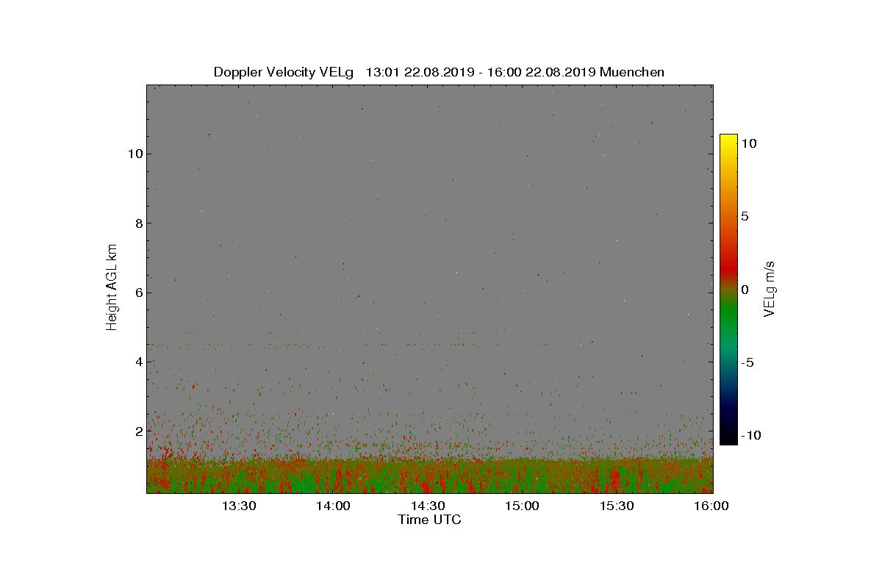Select the height tick label 6
Viewport: 882px width, 588px height.
pyautogui.click(x=137, y=292)
